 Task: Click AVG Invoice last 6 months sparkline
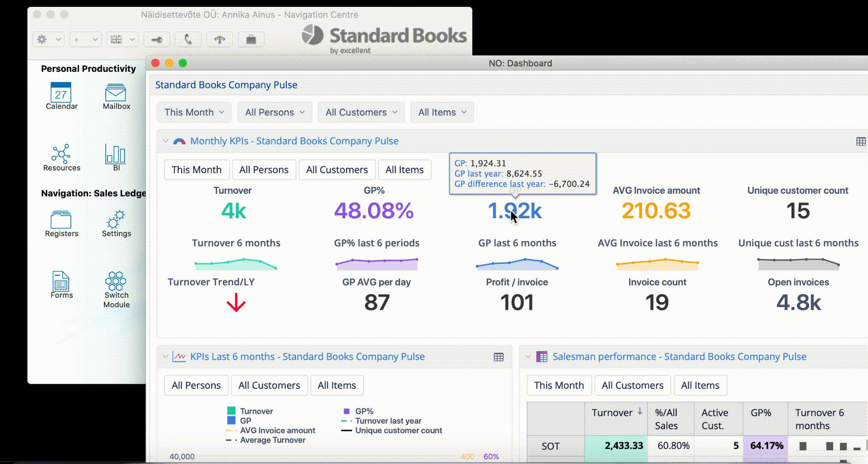657,264
